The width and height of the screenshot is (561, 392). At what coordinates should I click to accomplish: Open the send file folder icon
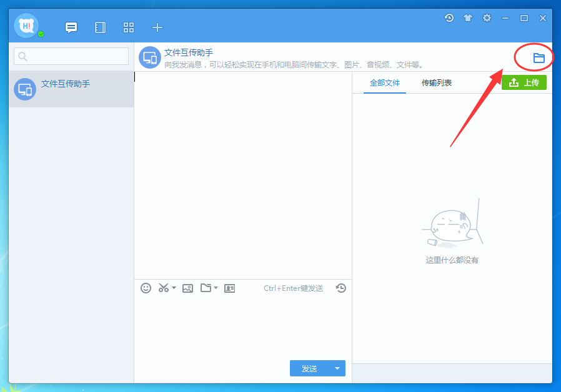click(206, 288)
